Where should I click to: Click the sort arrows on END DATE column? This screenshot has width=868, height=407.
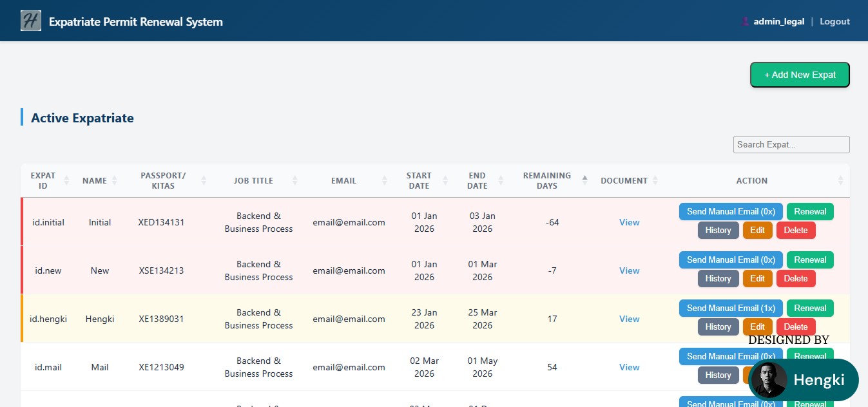502,180
